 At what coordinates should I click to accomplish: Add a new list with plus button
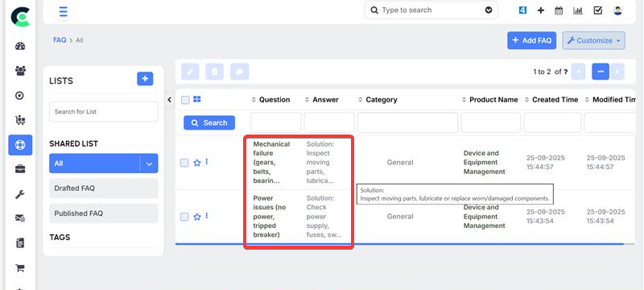145,78
